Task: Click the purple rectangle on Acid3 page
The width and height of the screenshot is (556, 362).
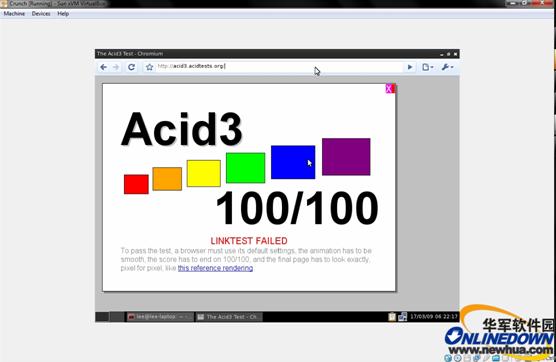Action: 346,157
